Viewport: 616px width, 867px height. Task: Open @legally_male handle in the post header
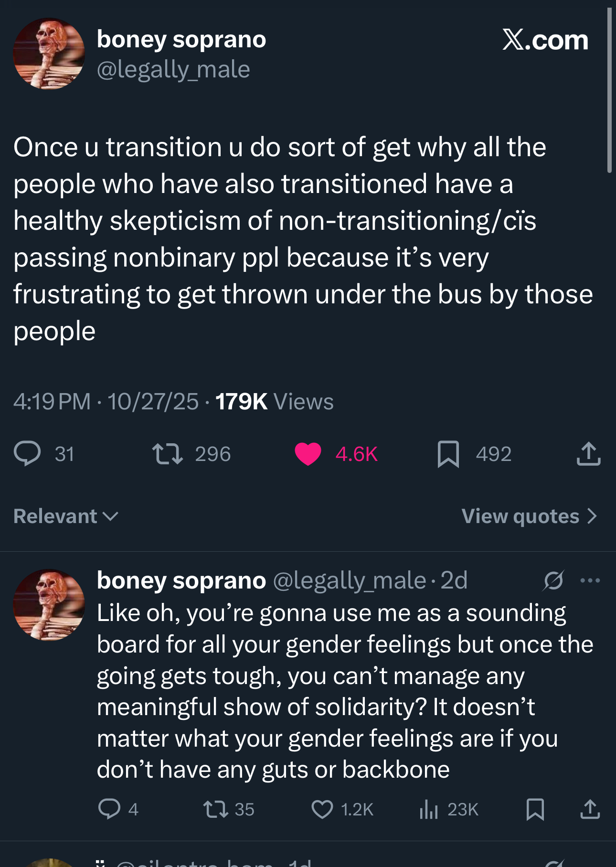tap(173, 70)
